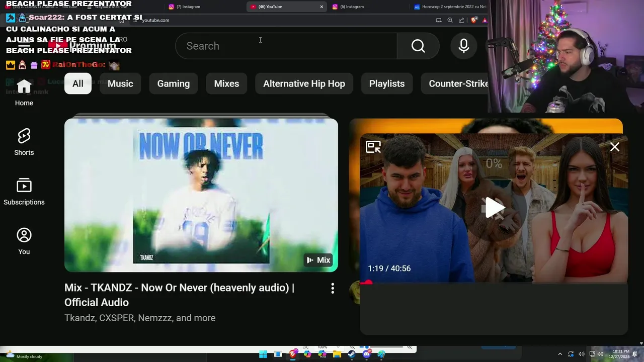644x362 pixels.
Task: Switch to the (6) Instagram browser tab
Action: pyautogui.click(x=367, y=7)
